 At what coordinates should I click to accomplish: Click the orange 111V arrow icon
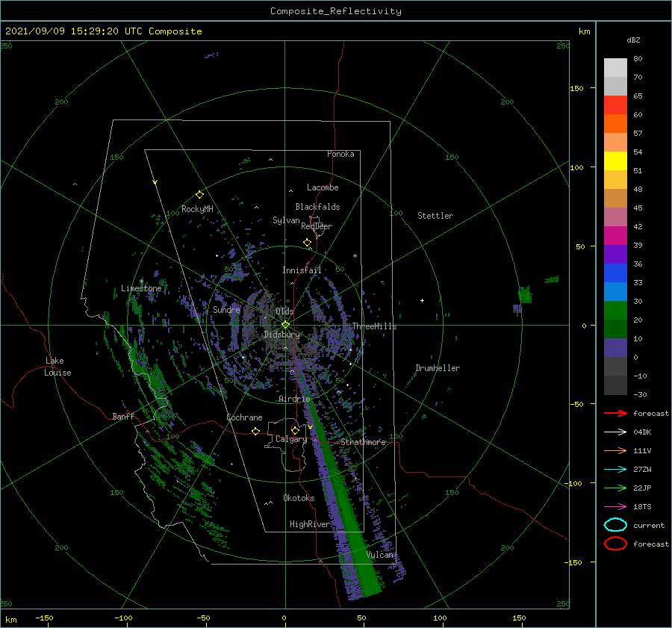tap(615, 450)
